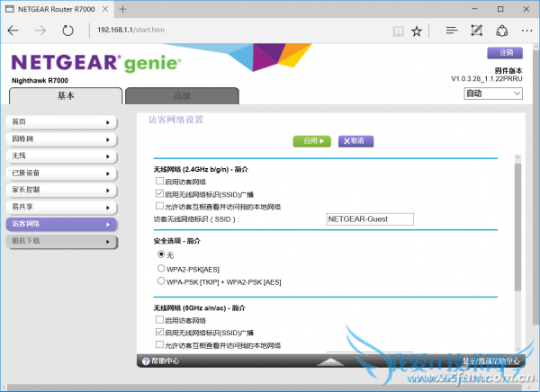Click the green 应用 apply button
This screenshot has height=392, width=540.
[312, 141]
